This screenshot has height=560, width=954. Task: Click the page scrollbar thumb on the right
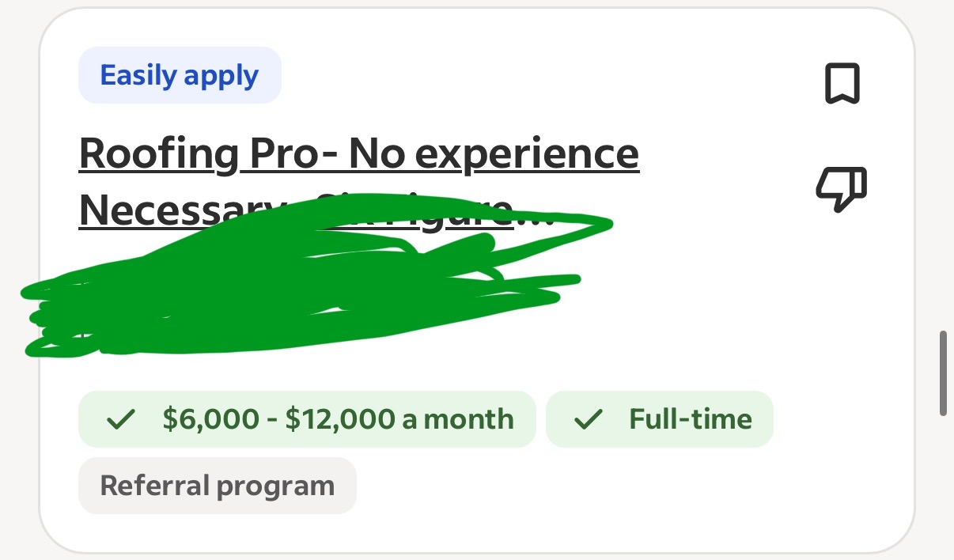[943, 373]
